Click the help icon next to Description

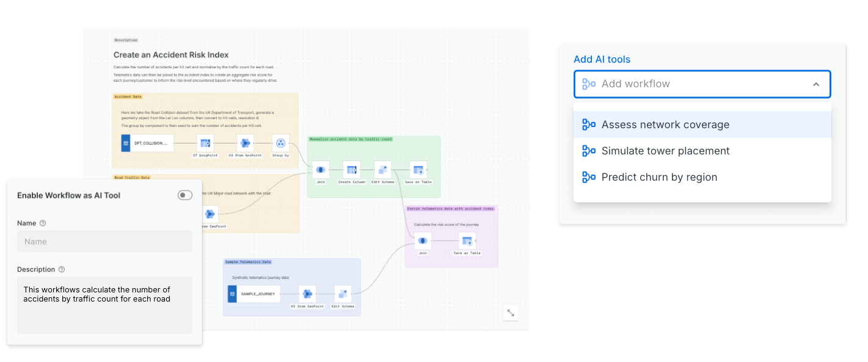(x=62, y=270)
